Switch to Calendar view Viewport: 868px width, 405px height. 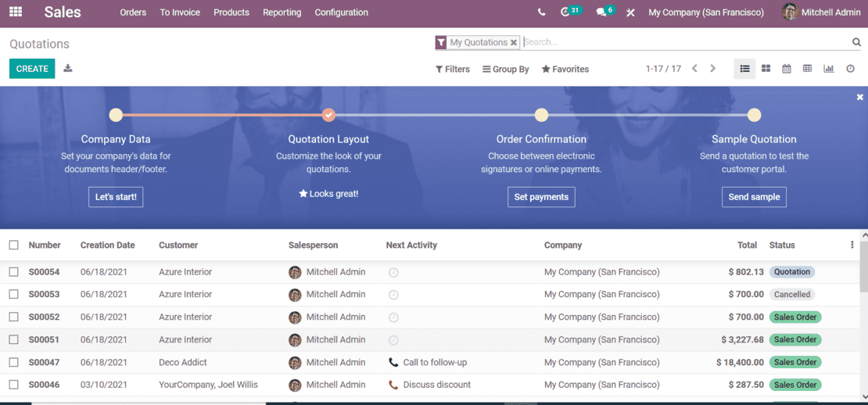coord(787,69)
